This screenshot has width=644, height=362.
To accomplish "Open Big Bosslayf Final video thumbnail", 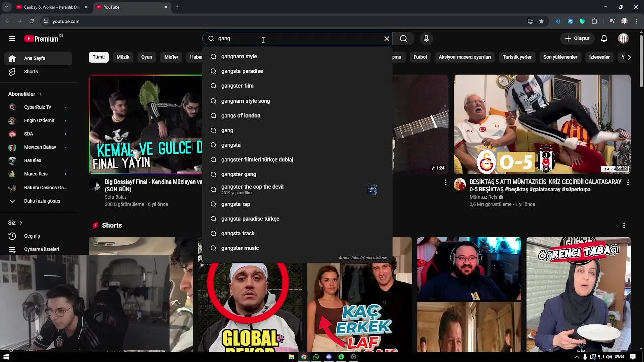I will point(145,125).
